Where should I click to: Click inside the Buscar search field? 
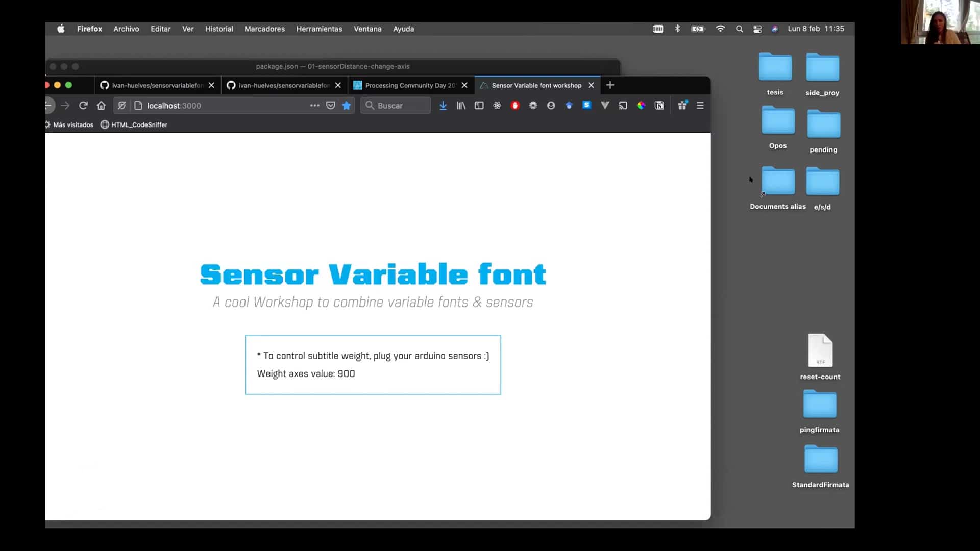[x=401, y=105]
